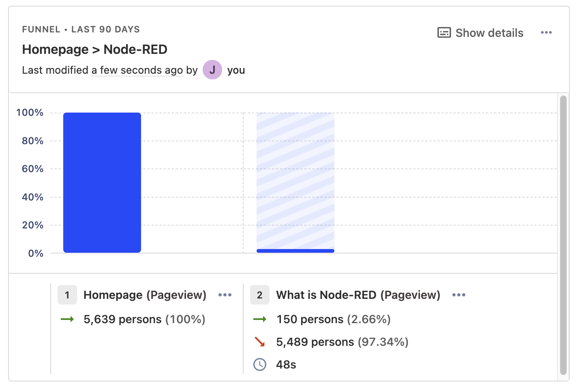The width and height of the screenshot is (578, 392).
Task: Click the red drop-off arrow on step 2
Action: (259, 342)
